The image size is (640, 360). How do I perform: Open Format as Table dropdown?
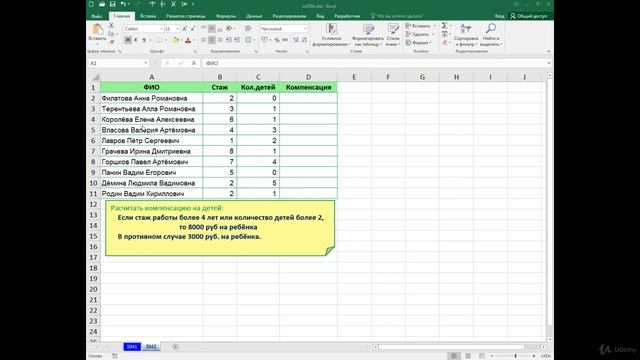coord(369,35)
